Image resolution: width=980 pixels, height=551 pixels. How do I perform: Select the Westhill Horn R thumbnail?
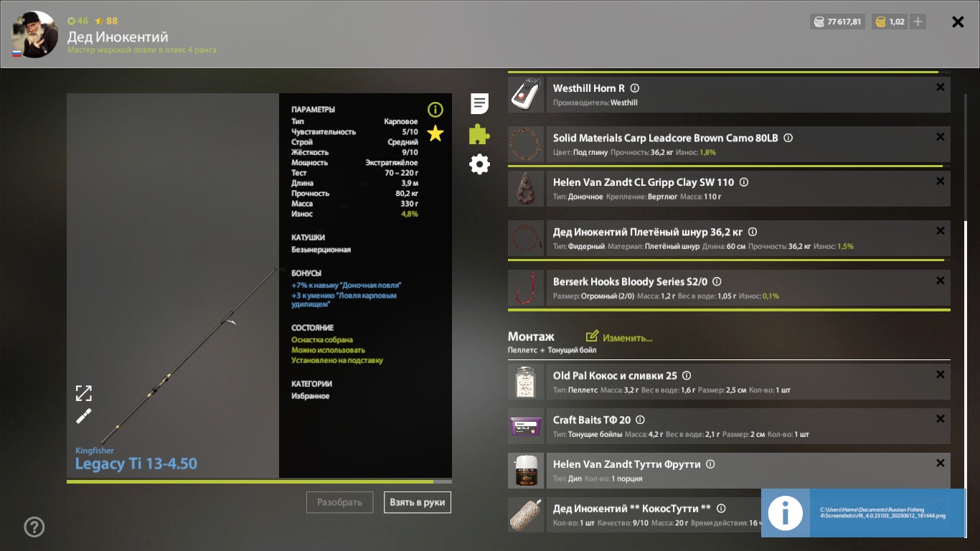pyautogui.click(x=527, y=95)
